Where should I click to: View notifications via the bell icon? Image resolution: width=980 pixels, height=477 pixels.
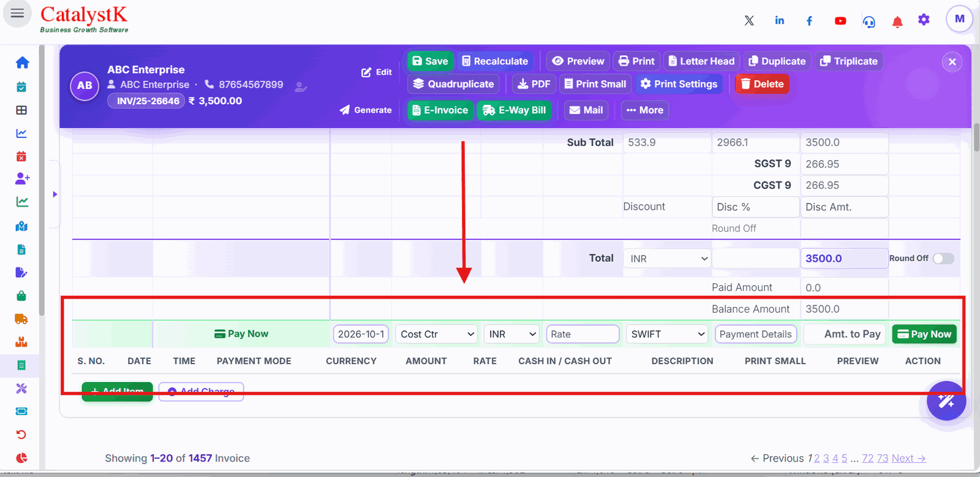point(897,23)
